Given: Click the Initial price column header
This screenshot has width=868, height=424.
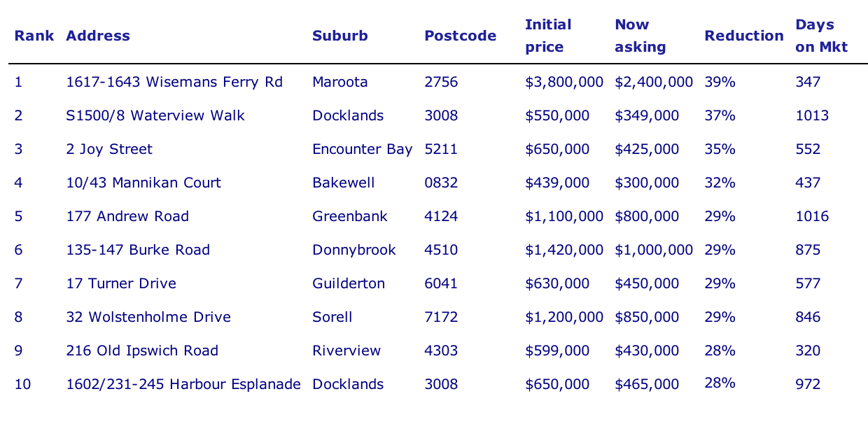Looking at the screenshot, I should [x=548, y=36].
